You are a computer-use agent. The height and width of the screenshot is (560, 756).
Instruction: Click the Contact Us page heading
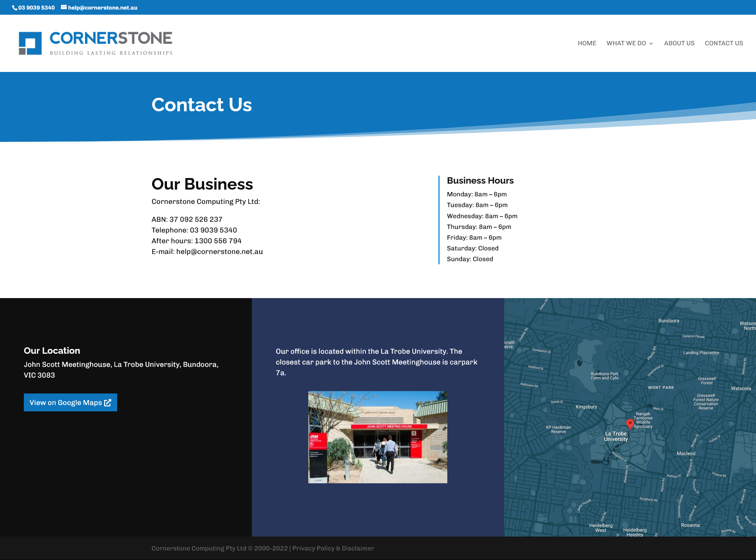pyautogui.click(x=202, y=105)
